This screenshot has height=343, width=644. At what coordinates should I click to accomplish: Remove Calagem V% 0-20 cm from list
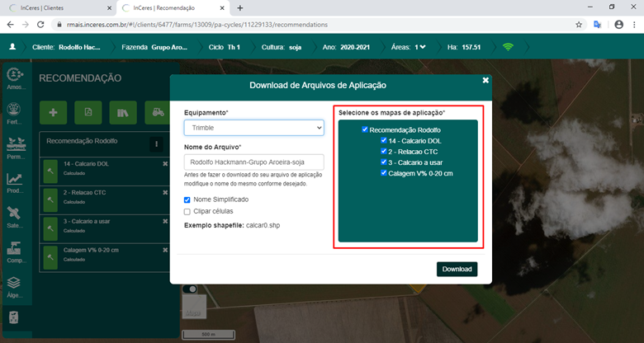click(x=165, y=250)
